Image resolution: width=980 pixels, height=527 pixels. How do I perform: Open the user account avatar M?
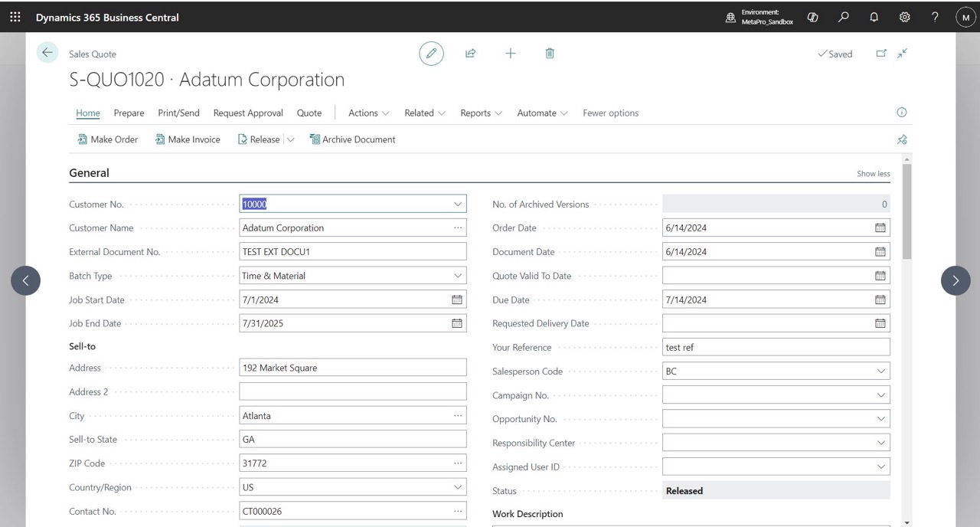(966, 17)
